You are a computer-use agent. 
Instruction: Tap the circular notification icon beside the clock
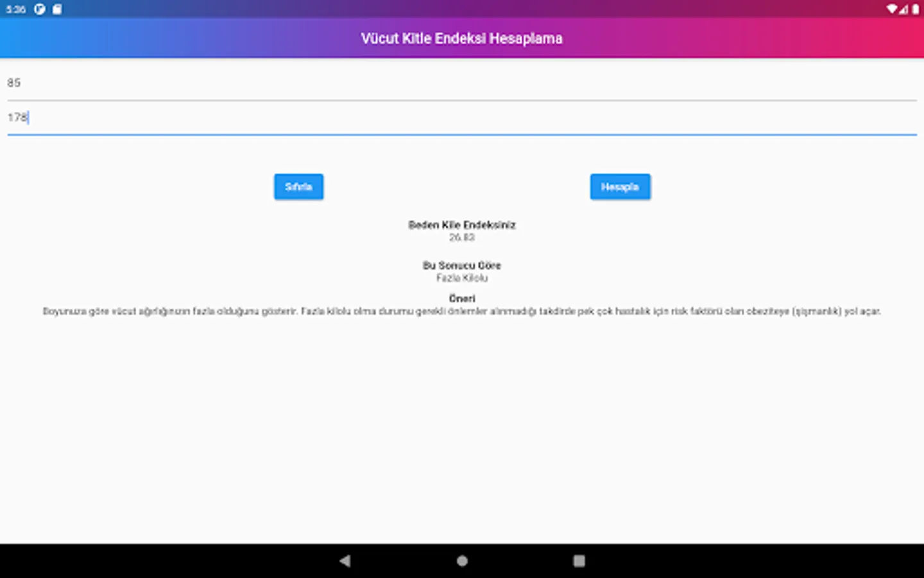click(x=40, y=9)
